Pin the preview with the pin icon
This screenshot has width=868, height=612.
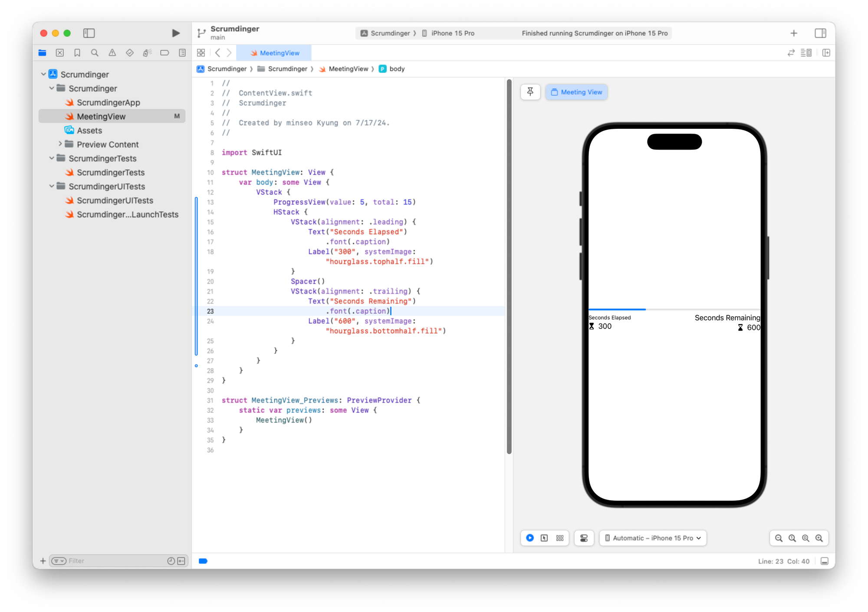point(530,92)
